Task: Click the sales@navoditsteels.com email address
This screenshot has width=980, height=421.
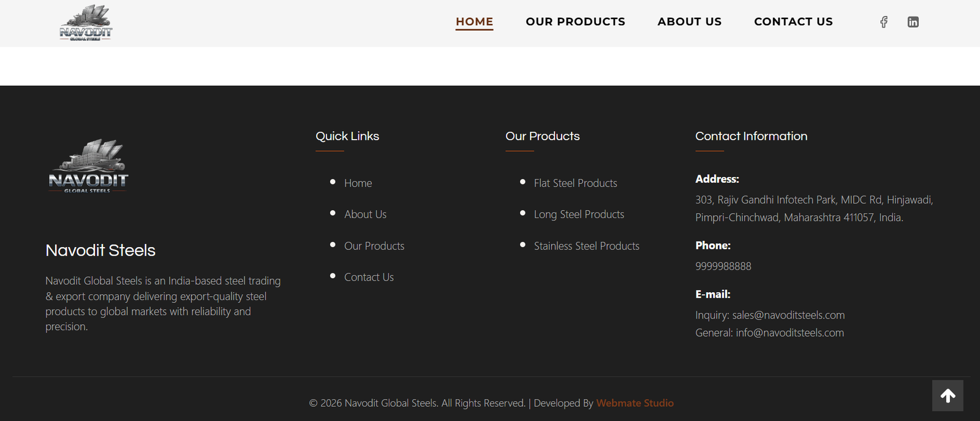Action: point(788,315)
